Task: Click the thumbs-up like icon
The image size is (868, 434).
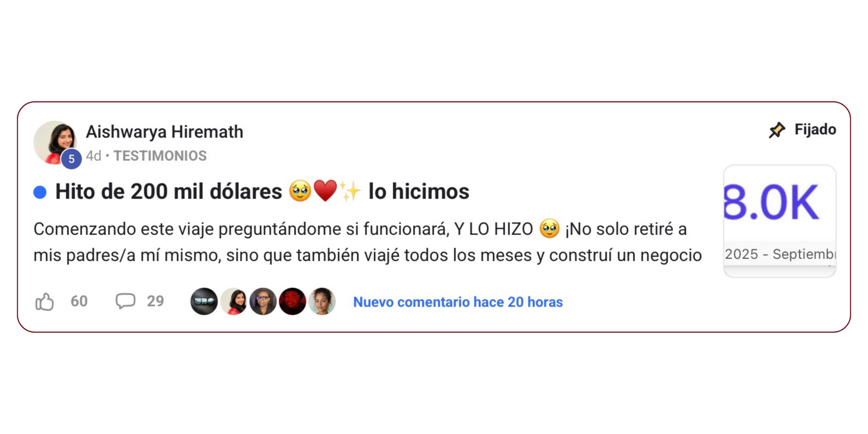Action: pyautogui.click(x=44, y=302)
